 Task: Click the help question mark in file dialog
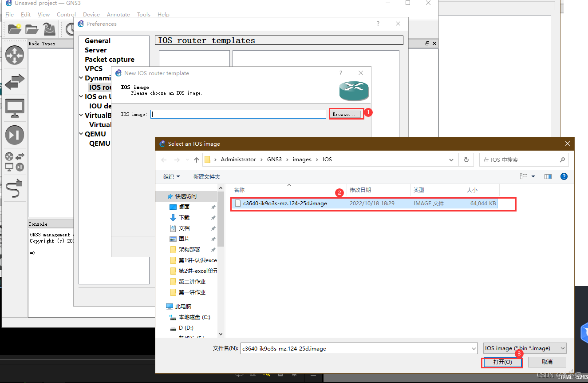click(564, 176)
